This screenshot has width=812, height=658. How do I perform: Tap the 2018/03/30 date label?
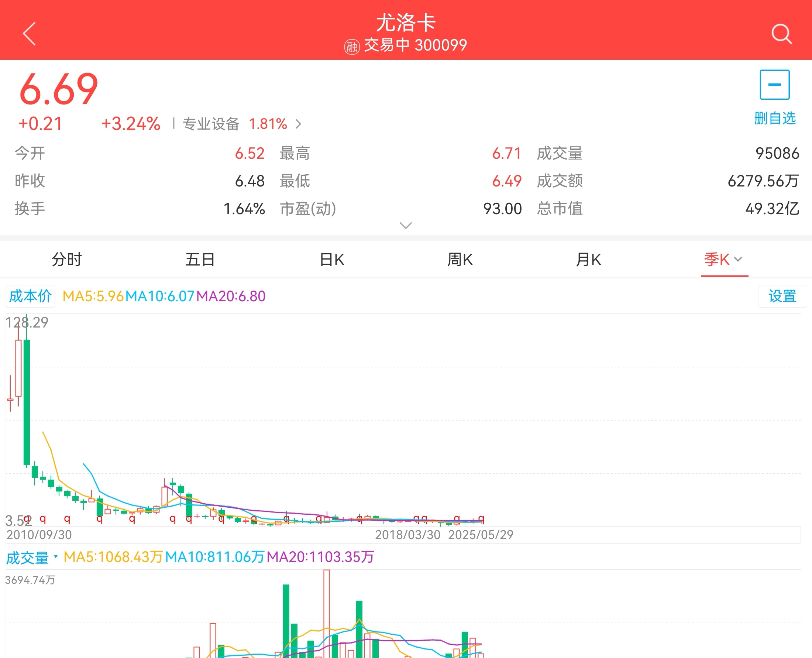coord(408,535)
